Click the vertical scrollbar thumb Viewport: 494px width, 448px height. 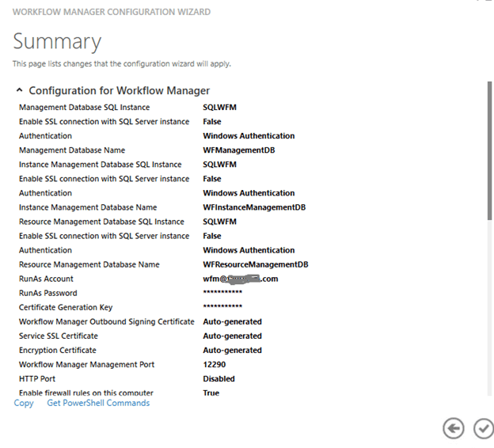pyautogui.click(x=489, y=150)
